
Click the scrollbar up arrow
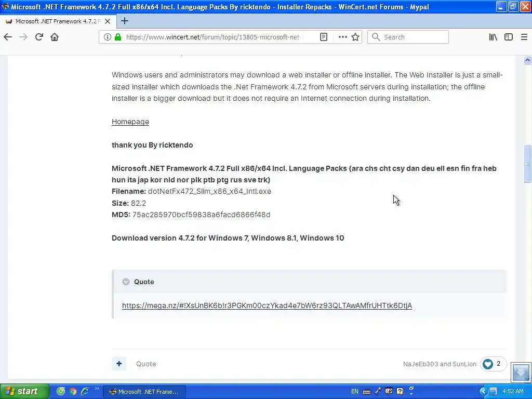point(527,60)
